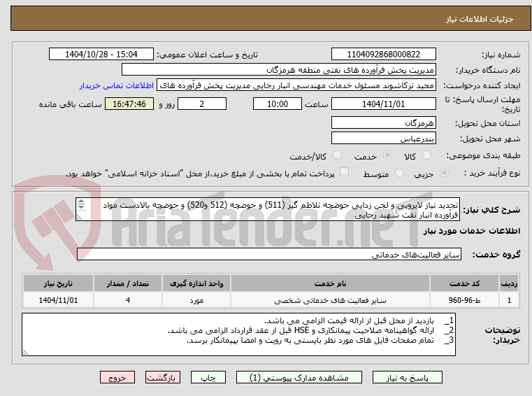532x396 pixels.
Task: Click the تعداد / مقدار column header
Action: click(128, 283)
